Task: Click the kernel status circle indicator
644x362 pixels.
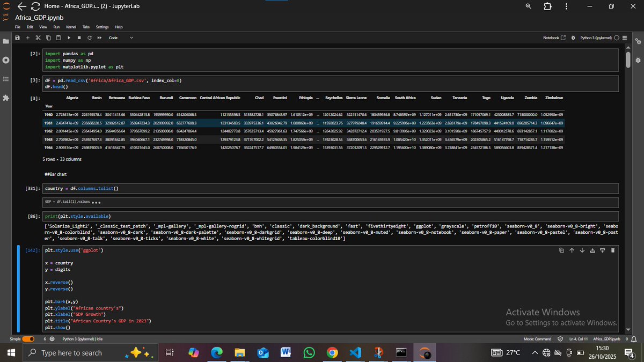Action: [x=617, y=38]
